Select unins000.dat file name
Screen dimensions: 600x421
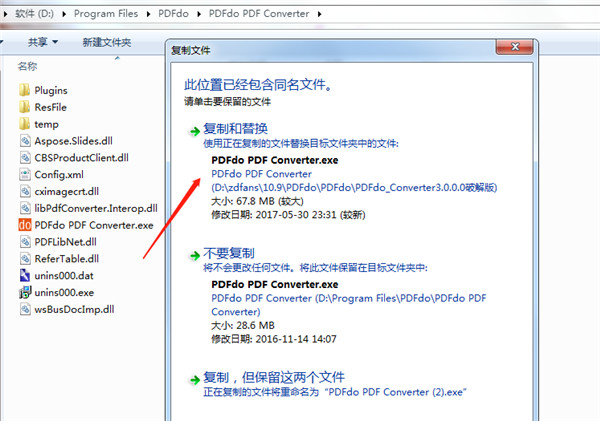click(x=64, y=276)
